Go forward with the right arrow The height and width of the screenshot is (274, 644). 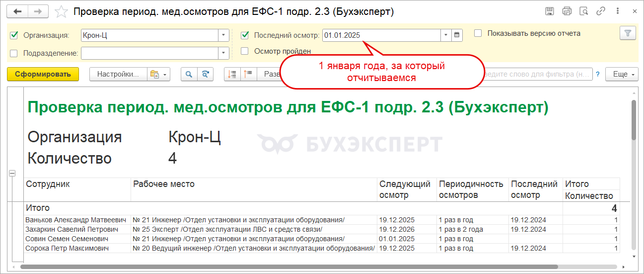[38, 11]
